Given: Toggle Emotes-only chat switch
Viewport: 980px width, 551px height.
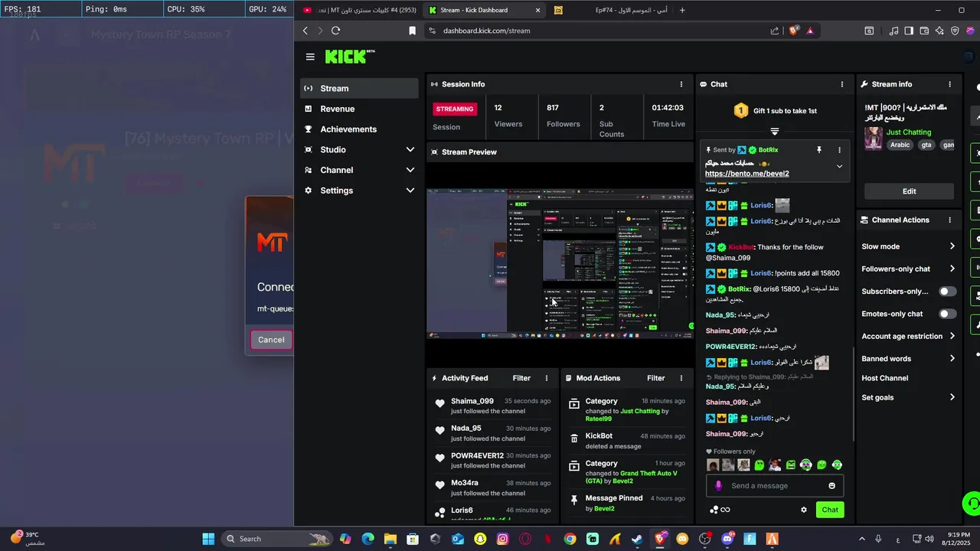Looking at the screenshot, I should [x=948, y=314].
